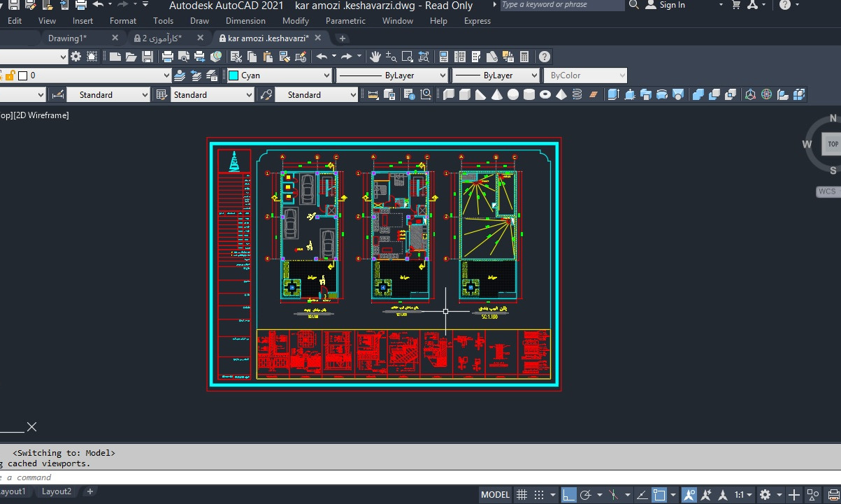
Task: Click the Open folder icon
Action: (x=131, y=57)
